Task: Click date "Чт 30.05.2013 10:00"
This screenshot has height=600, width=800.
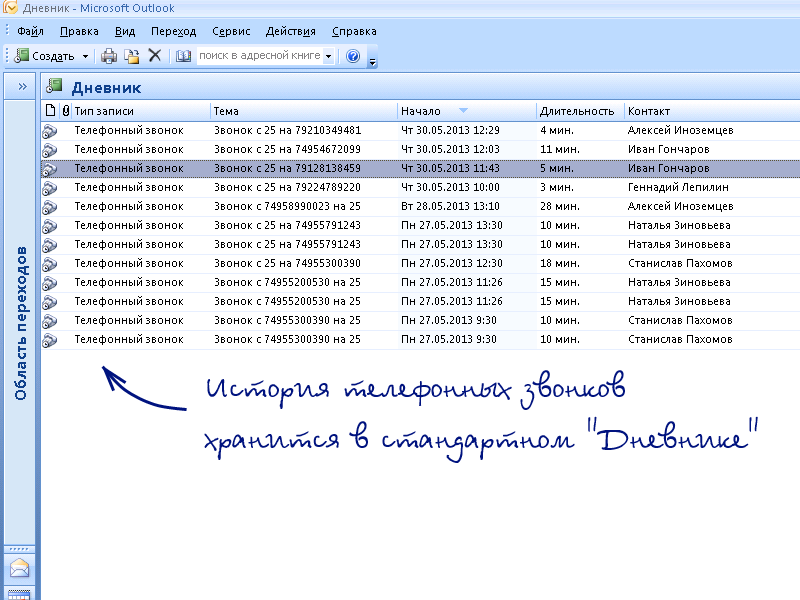Action: coord(450,187)
